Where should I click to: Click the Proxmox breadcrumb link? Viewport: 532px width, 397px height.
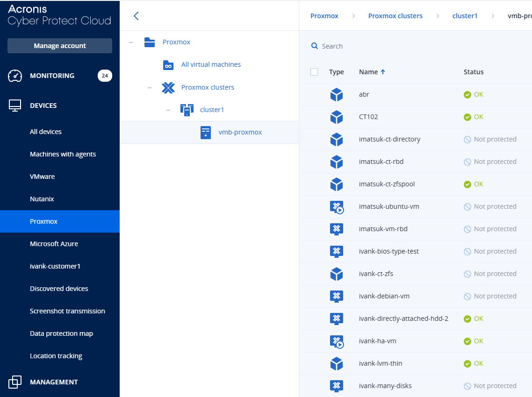[x=324, y=16]
